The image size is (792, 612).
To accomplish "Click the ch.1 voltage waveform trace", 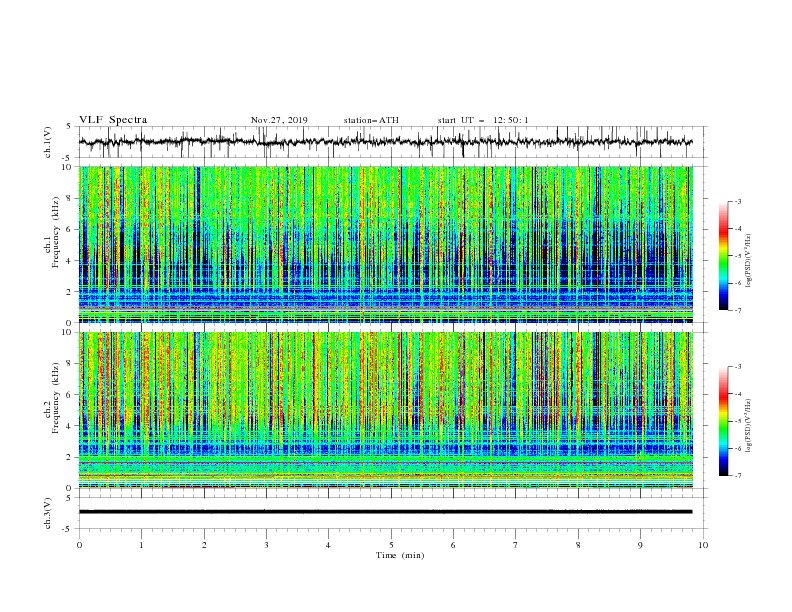I will pos(385,142).
